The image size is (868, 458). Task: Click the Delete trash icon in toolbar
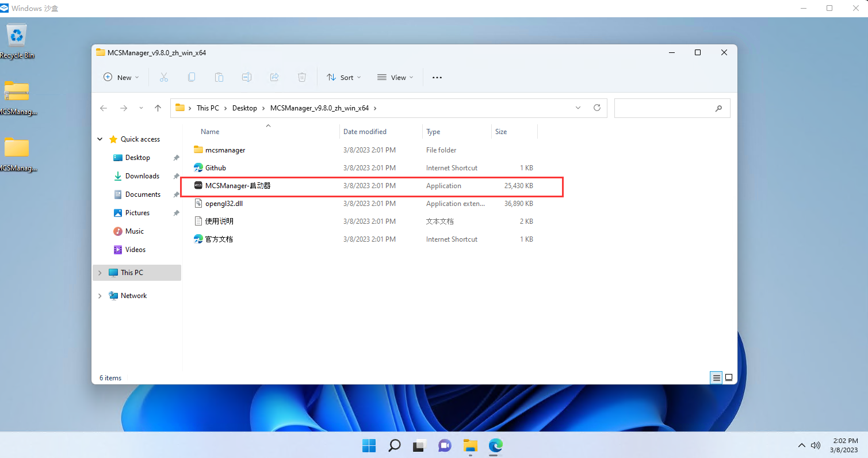[301, 77]
